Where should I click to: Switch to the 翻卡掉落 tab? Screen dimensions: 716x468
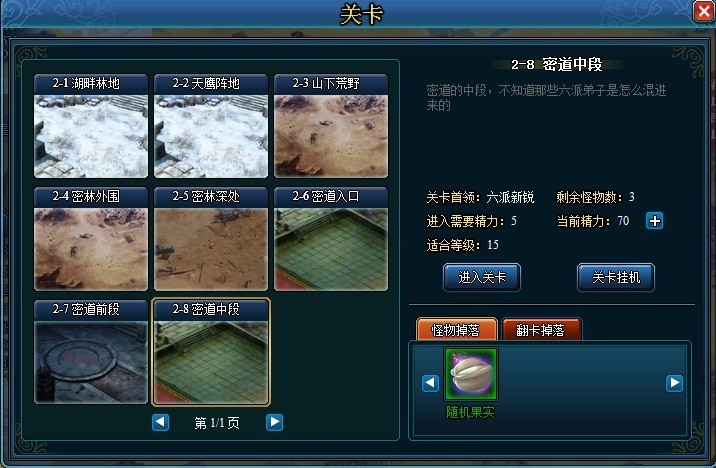pyautogui.click(x=542, y=329)
